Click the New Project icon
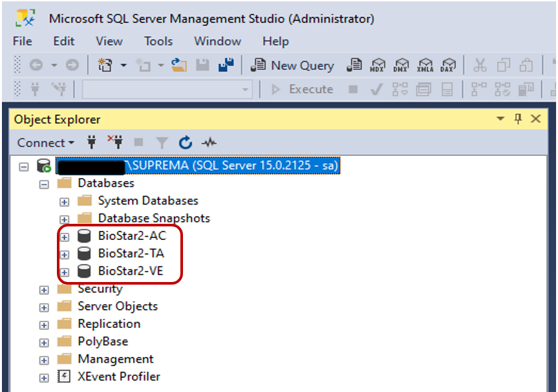 coord(105,65)
